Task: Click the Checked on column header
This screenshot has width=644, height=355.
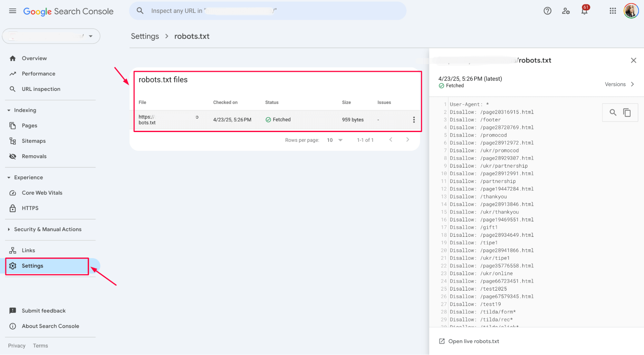Action: [x=225, y=102]
